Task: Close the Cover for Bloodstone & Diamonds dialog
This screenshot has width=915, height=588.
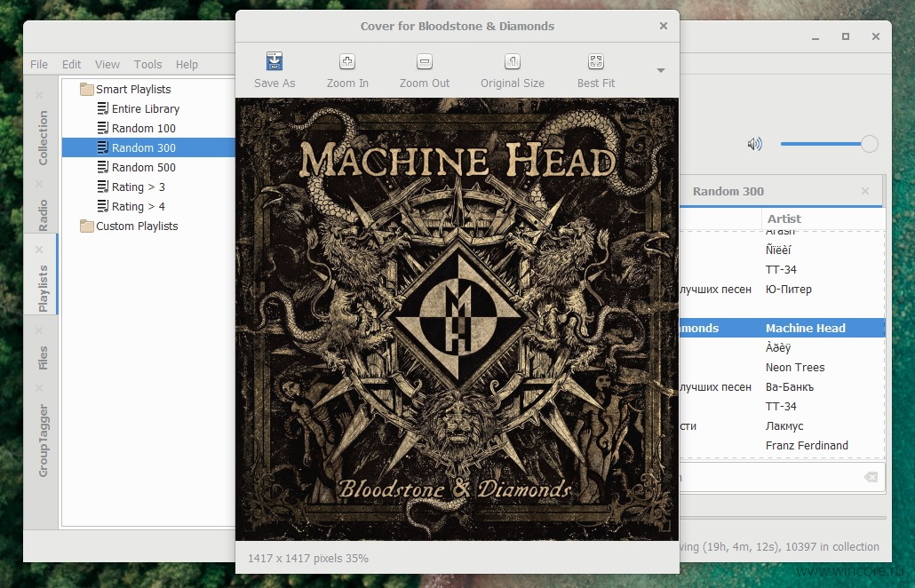Action: (x=664, y=26)
